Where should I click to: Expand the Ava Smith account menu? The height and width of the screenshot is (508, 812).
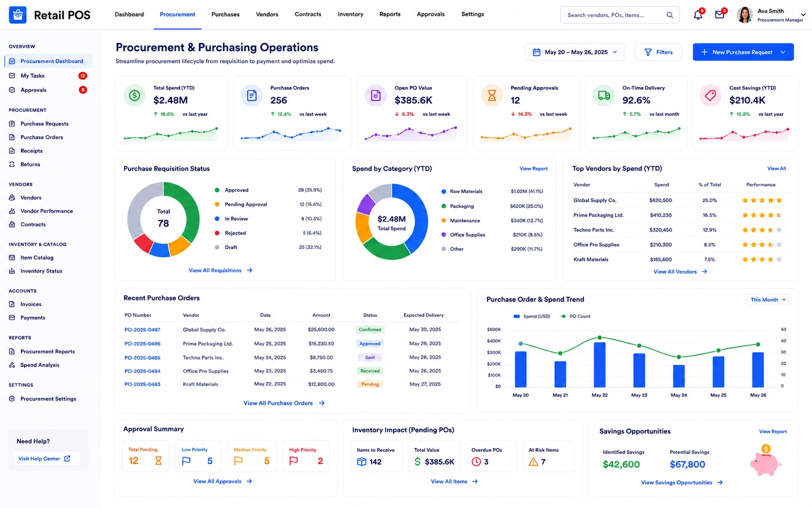(803, 15)
